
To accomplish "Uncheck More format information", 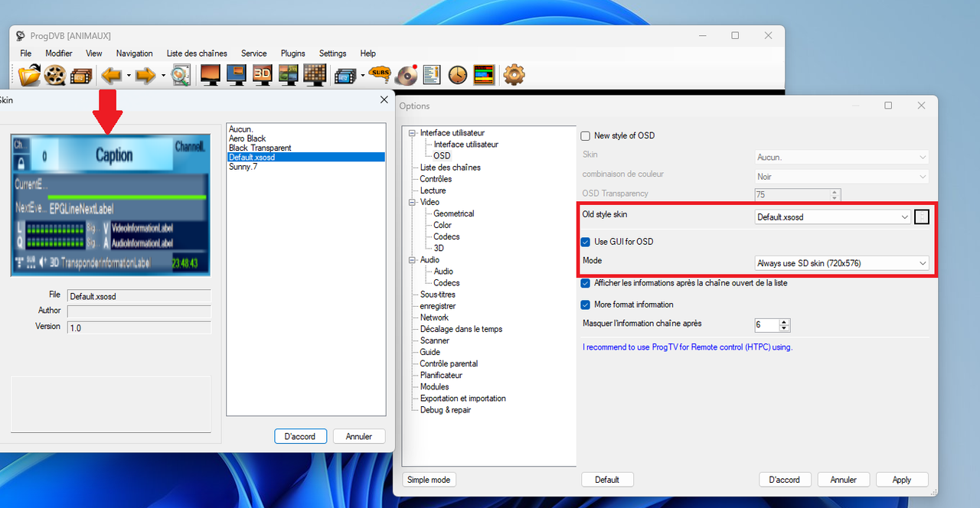I will (586, 304).
